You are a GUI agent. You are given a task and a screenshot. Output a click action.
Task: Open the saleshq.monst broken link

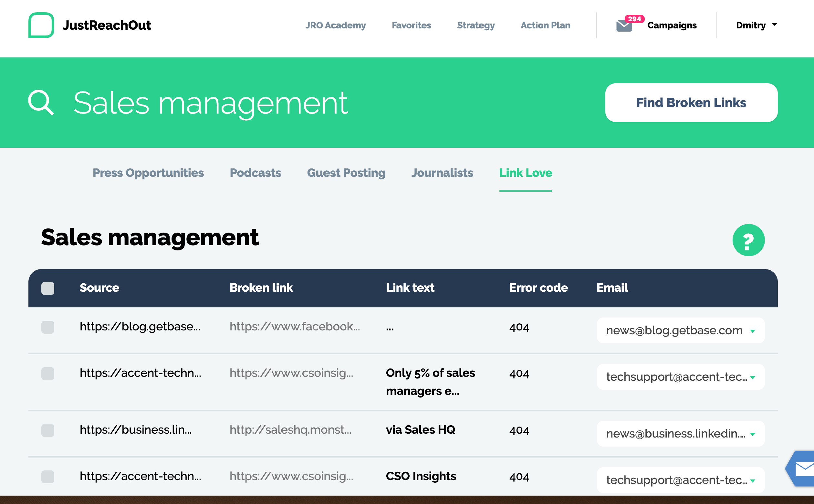click(290, 430)
